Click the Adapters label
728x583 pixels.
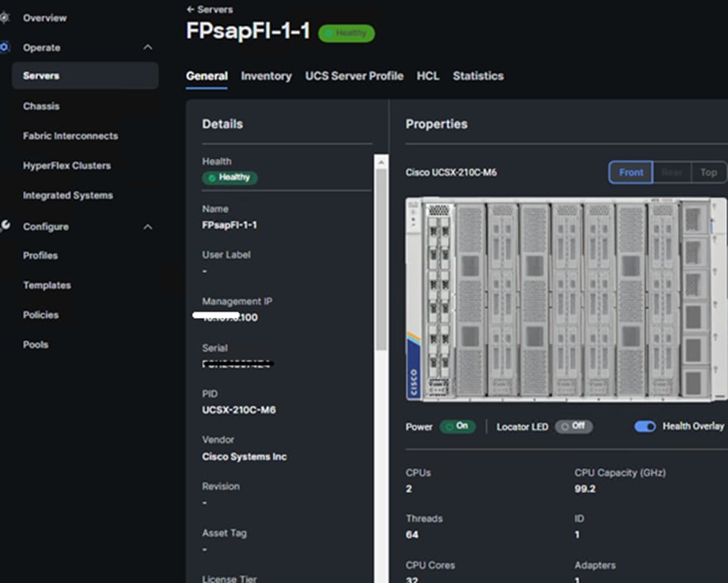(595, 566)
